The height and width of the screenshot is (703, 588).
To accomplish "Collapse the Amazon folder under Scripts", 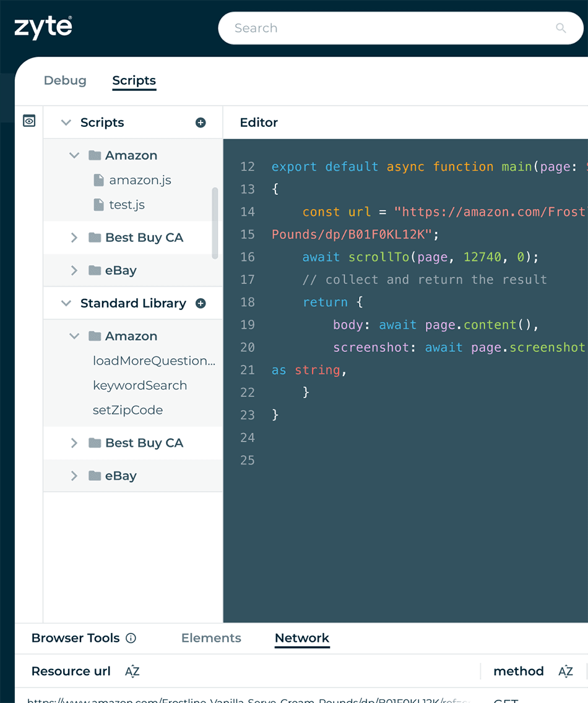I will pos(74,155).
